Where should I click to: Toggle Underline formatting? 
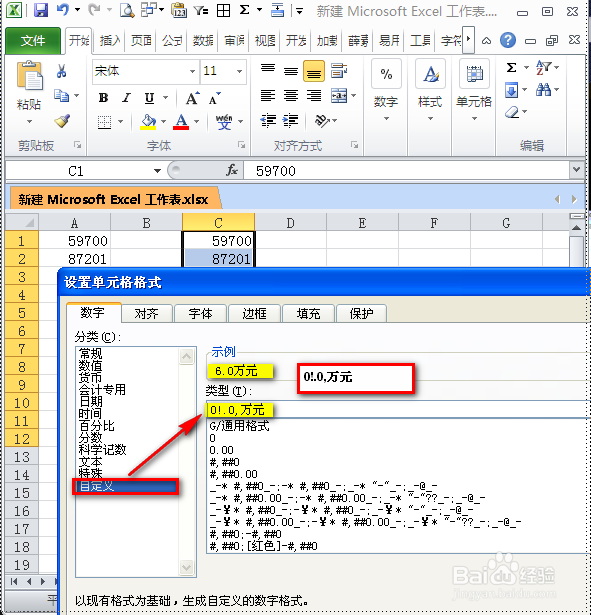point(149,98)
